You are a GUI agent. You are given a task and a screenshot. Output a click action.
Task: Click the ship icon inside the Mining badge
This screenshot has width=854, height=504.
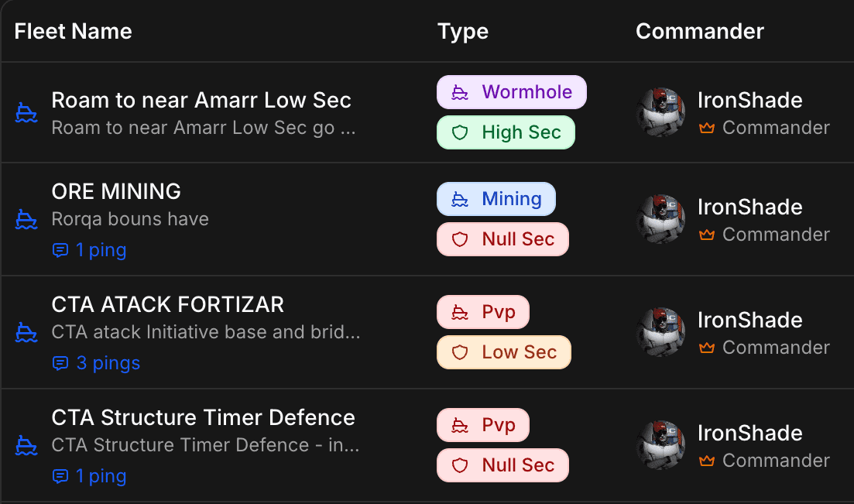[x=460, y=199]
